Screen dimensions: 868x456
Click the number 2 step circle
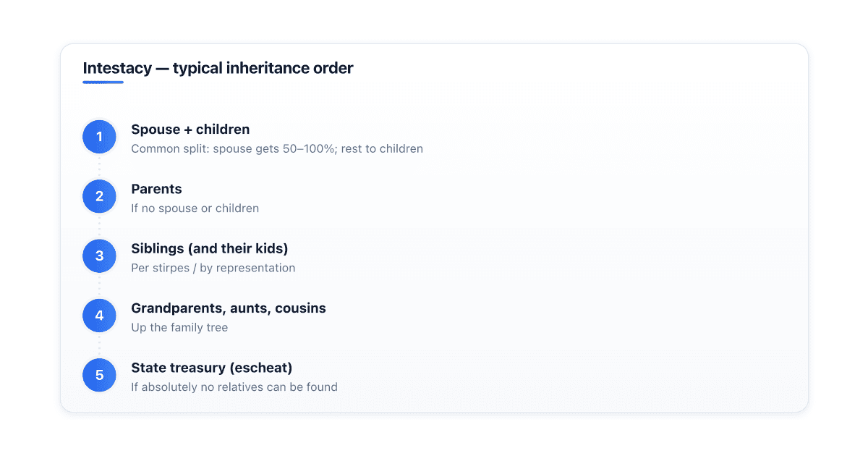[x=99, y=196]
